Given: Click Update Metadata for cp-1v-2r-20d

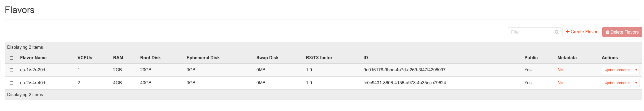Looking at the screenshot, I should [x=617, y=70].
